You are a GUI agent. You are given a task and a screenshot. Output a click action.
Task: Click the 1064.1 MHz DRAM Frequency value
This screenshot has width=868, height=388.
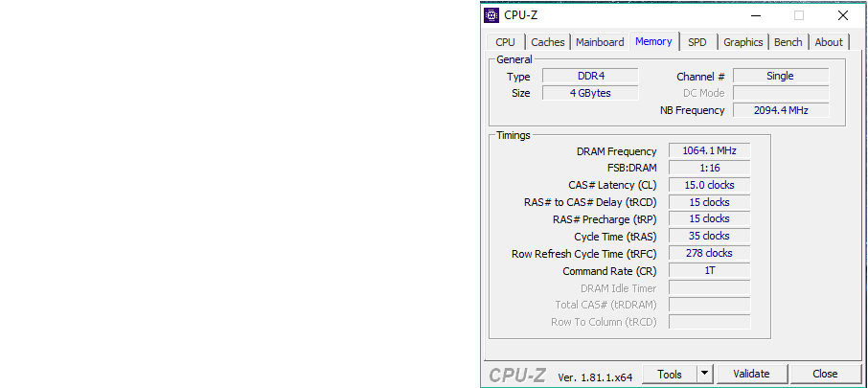coord(709,150)
